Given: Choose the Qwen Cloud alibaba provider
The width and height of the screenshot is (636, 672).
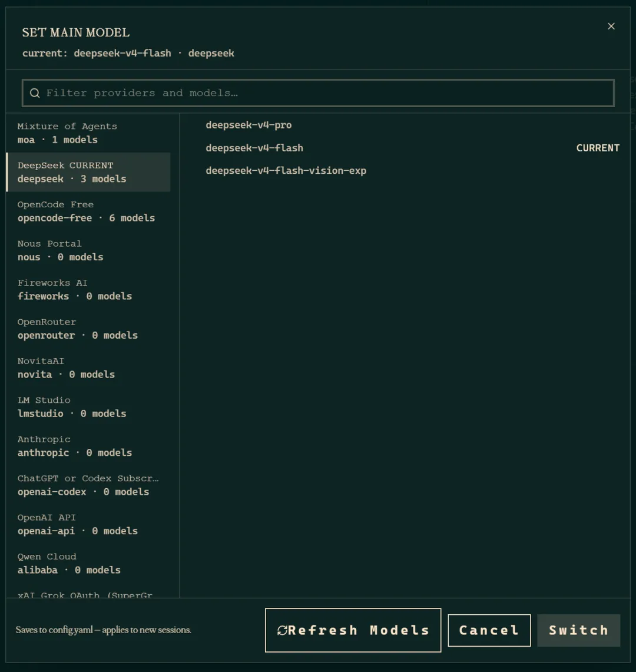Looking at the screenshot, I should [89, 563].
